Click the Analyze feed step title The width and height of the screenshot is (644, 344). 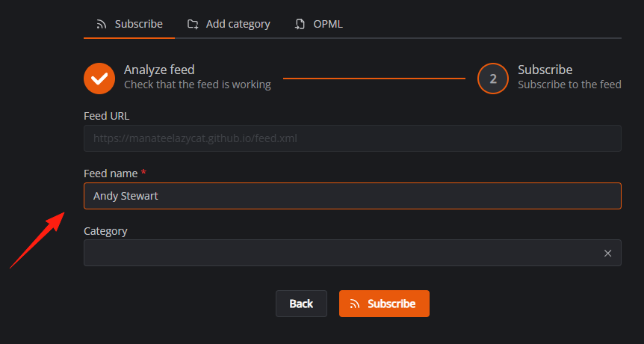(x=159, y=70)
